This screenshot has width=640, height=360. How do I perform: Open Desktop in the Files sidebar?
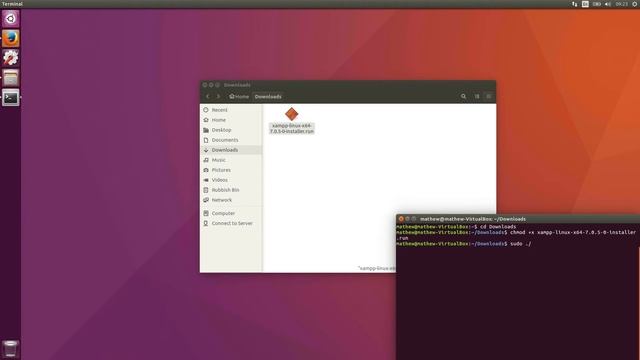click(x=231, y=130)
